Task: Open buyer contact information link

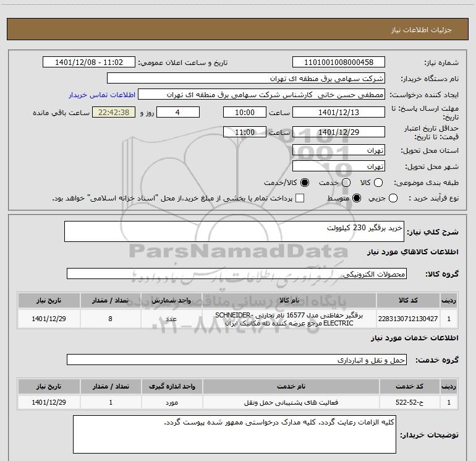Action: [102, 95]
